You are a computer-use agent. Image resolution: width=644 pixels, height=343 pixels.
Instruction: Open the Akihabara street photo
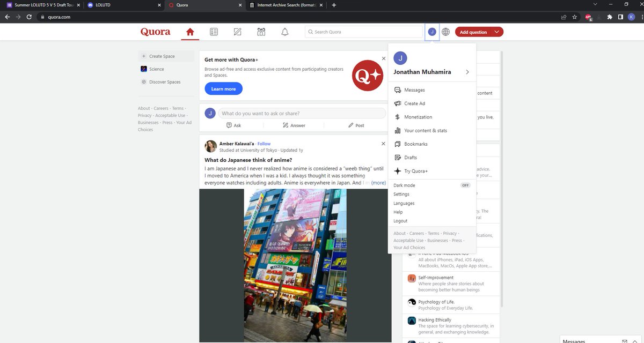pos(295,265)
